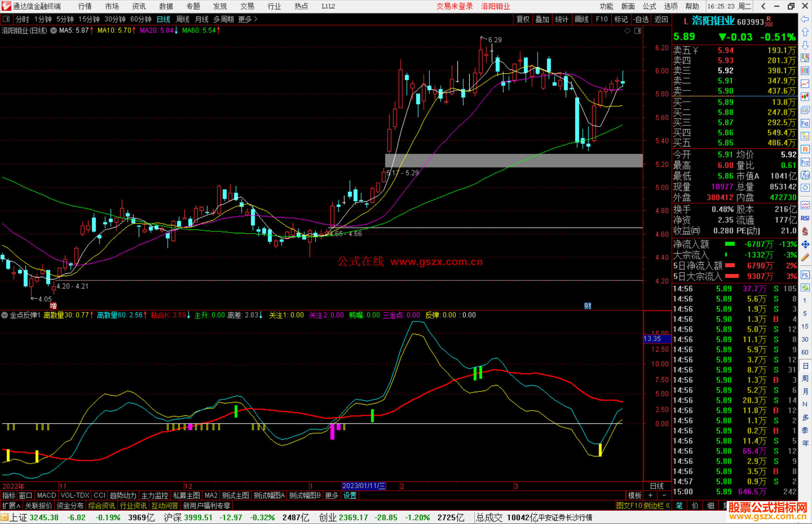This screenshot has width=812, height=524.
Task: Open the 图文F10 link at bottom right
Action: pos(629,506)
